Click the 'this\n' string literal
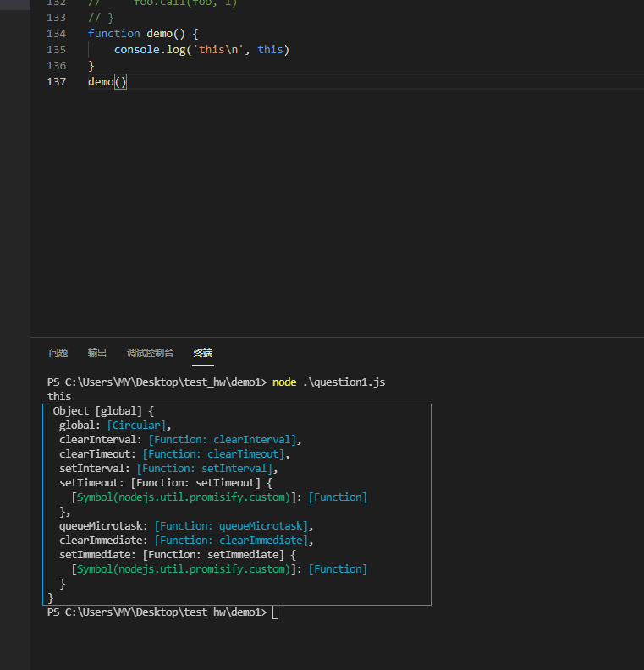The image size is (644, 670). click(x=218, y=50)
